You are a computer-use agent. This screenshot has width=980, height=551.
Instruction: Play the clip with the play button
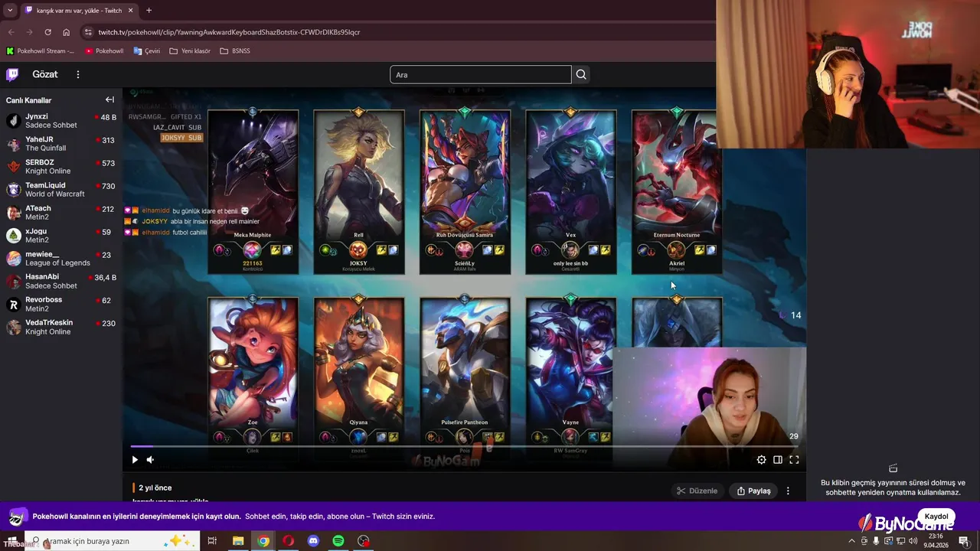(x=135, y=460)
